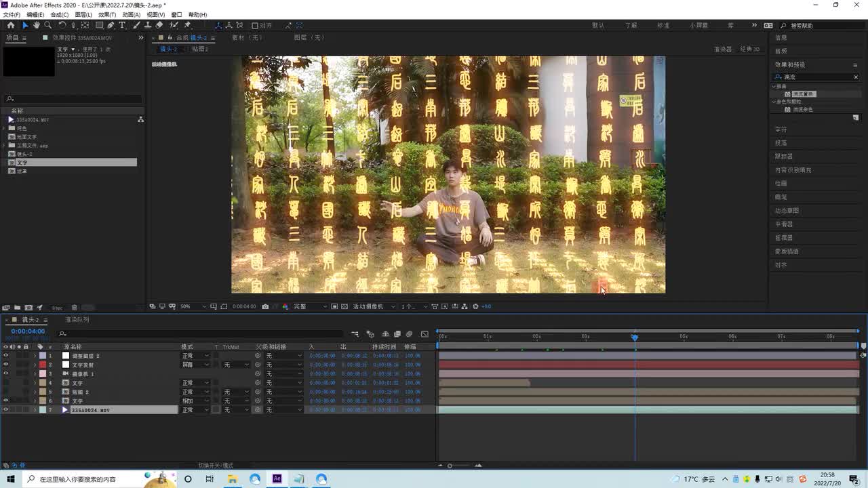
Task: Click the current-time indicator in the timeline ruler
Action: click(635, 337)
